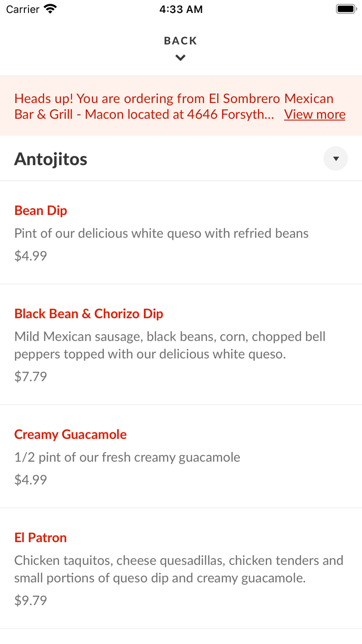Tap the fresh creamy guacamole description

point(127,457)
